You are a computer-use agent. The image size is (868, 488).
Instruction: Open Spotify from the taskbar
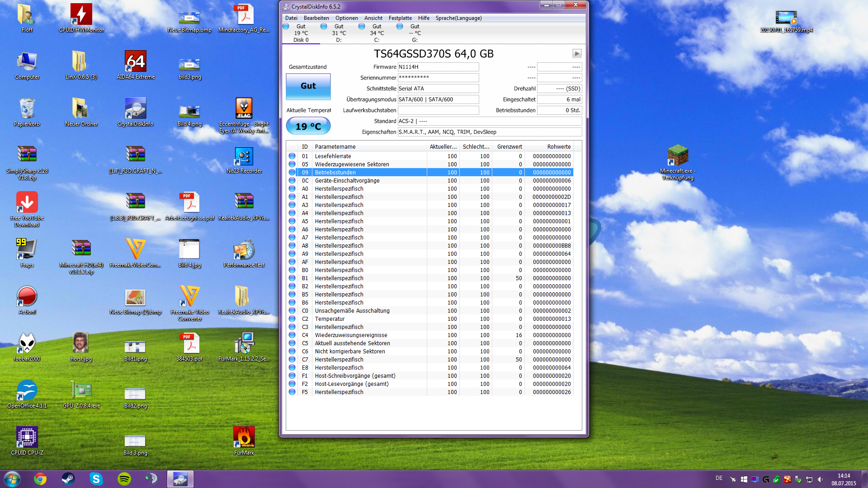tap(124, 479)
